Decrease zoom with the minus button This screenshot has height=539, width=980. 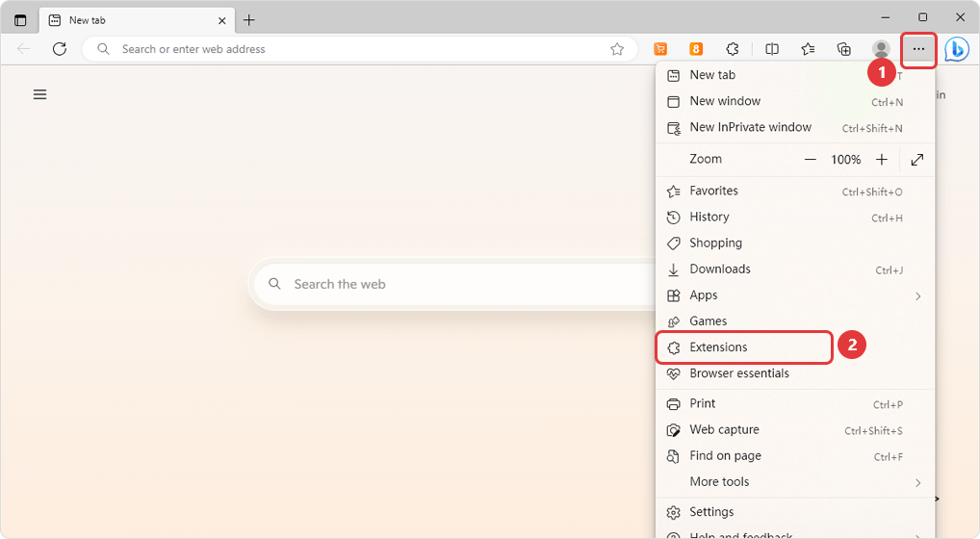pos(811,160)
